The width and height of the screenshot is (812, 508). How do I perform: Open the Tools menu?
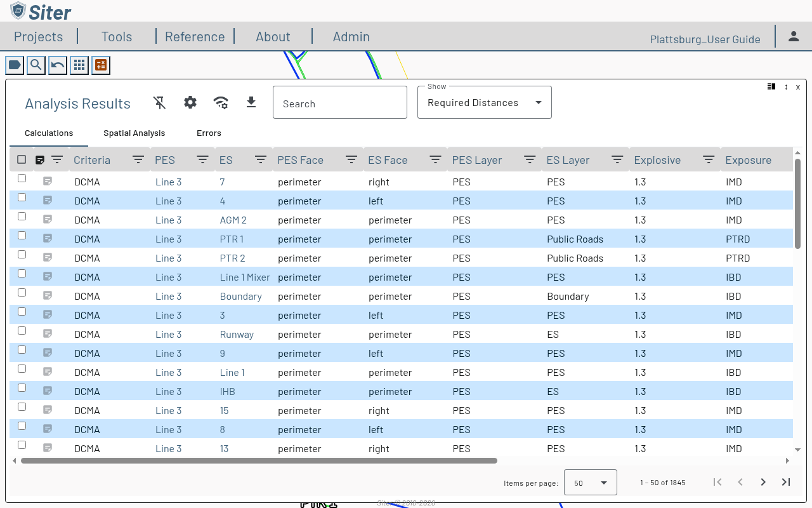pos(117,37)
